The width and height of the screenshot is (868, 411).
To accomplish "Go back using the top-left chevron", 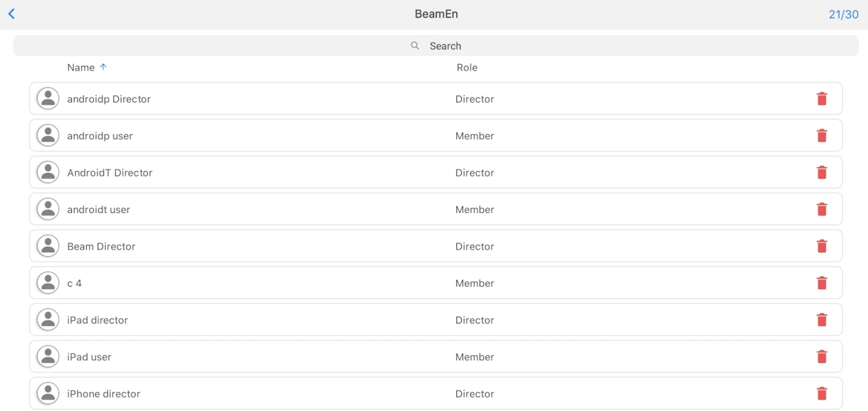I will pyautogui.click(x=12, y=14).
